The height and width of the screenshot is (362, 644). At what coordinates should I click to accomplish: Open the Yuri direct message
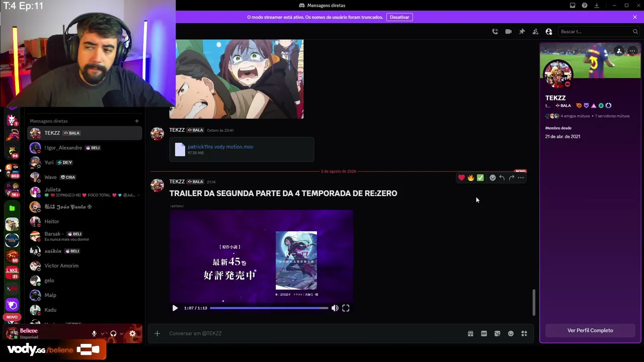85,162
